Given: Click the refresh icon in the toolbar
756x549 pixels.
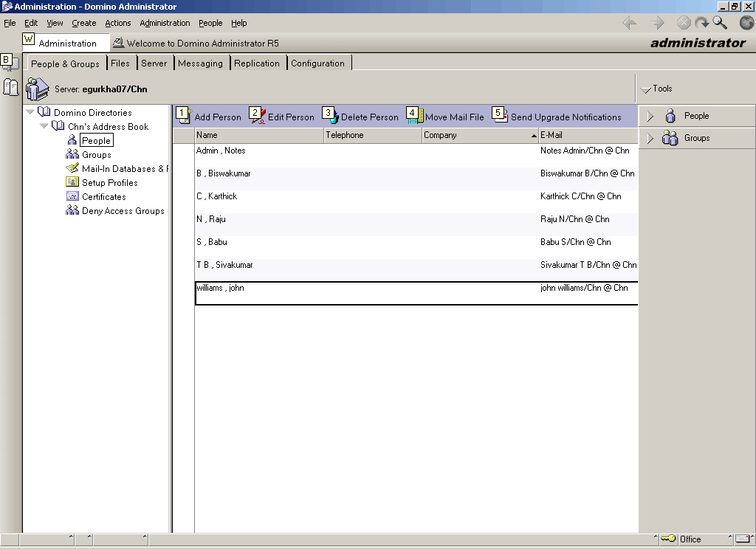Looking at the screenshot, I should (x=701, y=23).
